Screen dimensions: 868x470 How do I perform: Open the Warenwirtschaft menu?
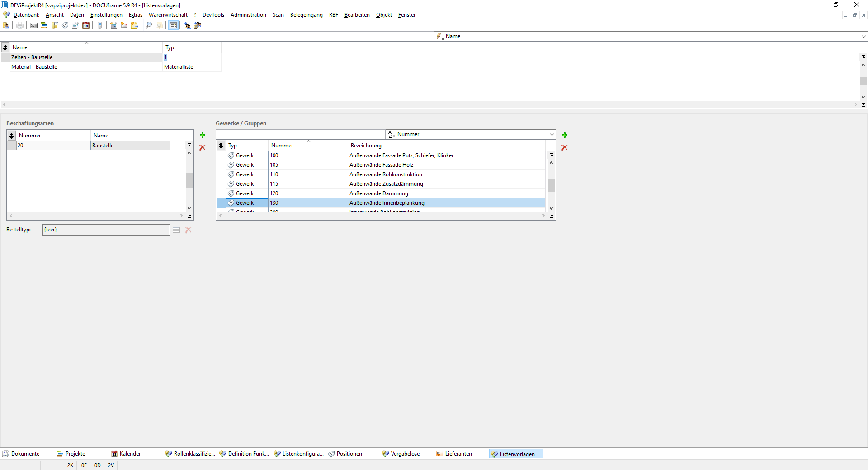(x=168, y=15)
